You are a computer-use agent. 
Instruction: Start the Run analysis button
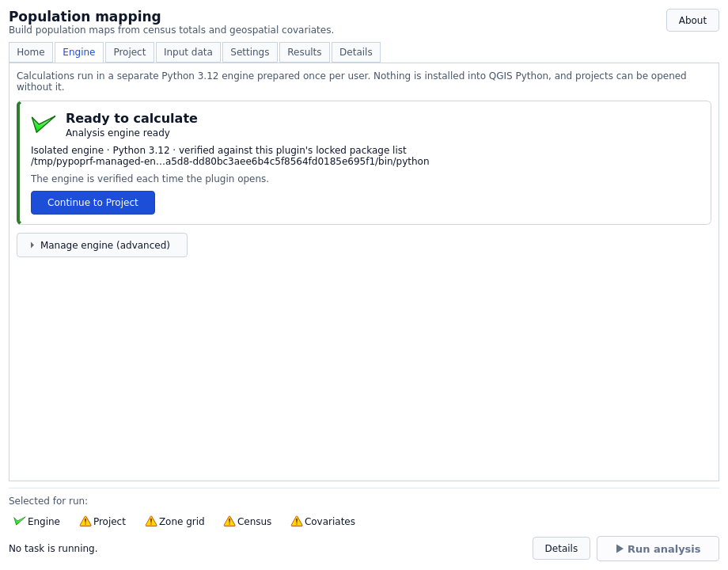tap(658, 549)
